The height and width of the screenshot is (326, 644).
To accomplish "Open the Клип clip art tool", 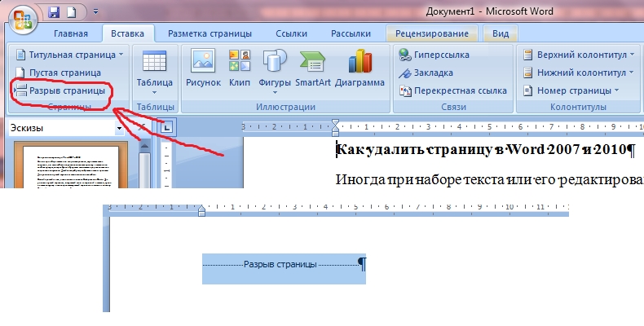I will click(239, 68).
